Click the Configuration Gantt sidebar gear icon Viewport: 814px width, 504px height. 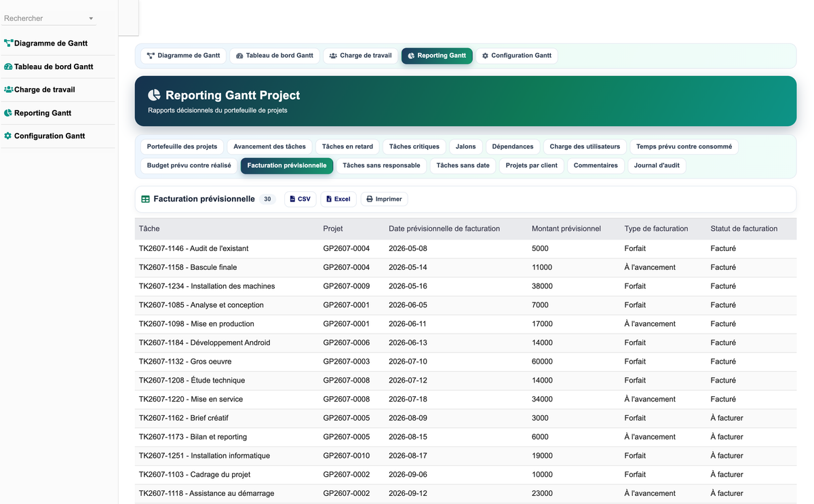click(x=8, y=136)
